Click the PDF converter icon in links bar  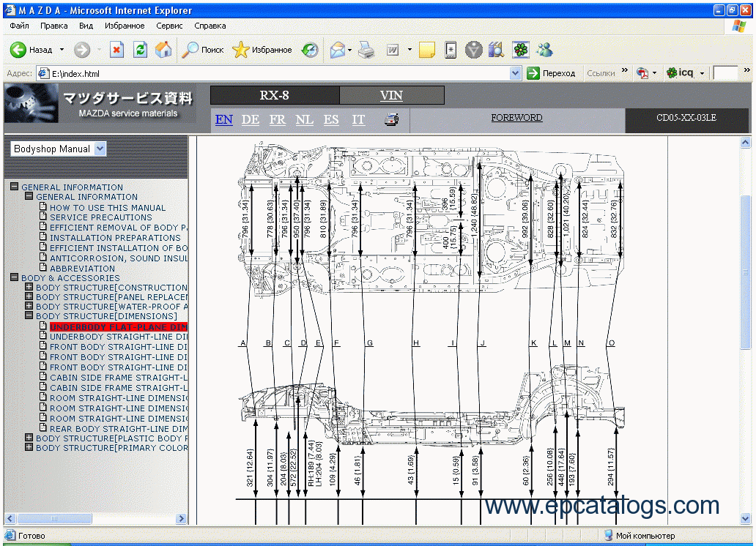[642, 73]
